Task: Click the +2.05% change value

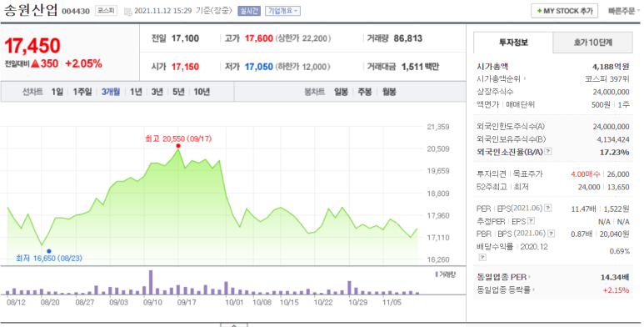Action: point(83,63)
